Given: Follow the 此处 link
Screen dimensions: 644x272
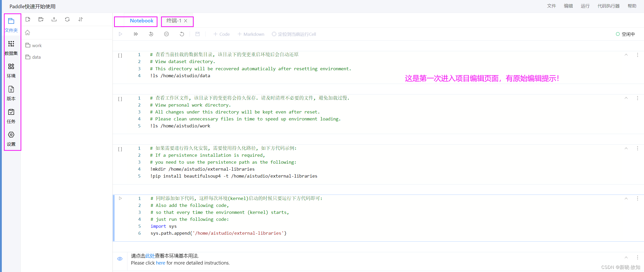Looking at the screenshot, I should coord(150,256).
